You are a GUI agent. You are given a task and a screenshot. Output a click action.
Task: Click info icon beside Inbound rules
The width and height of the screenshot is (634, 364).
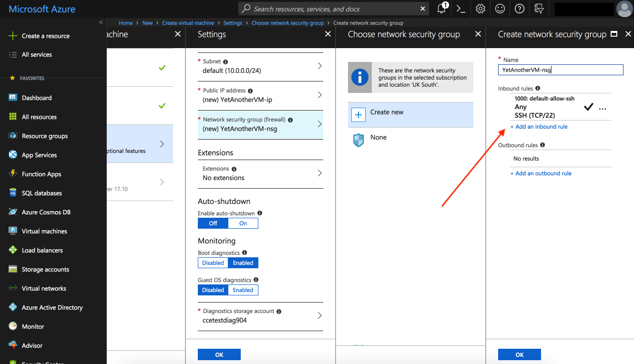(538, 89)
